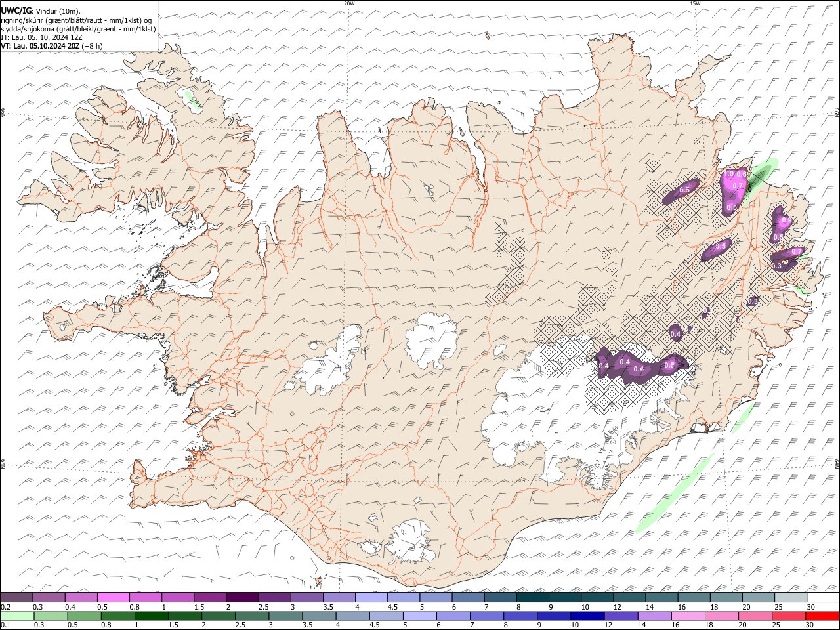Select white upper swatch between 25 and 30
Screen dimensions: 840x630
pos(790,597)
